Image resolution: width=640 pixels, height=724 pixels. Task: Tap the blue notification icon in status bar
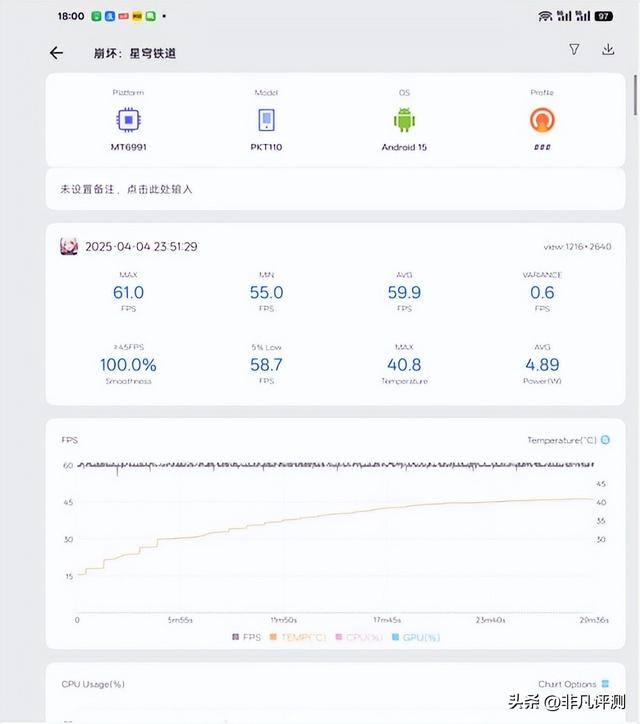(x=110, y=16)
